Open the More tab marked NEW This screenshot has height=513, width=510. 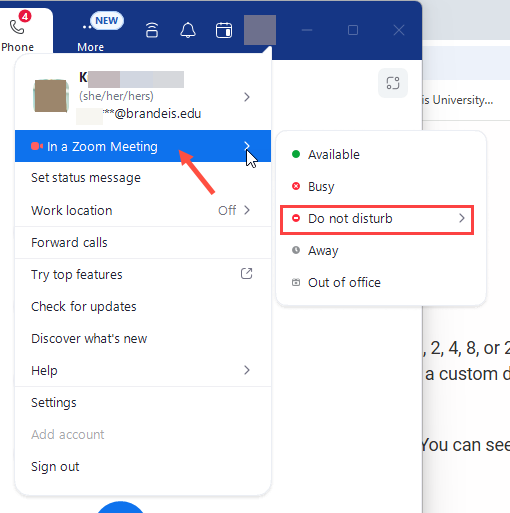point(91,33)
